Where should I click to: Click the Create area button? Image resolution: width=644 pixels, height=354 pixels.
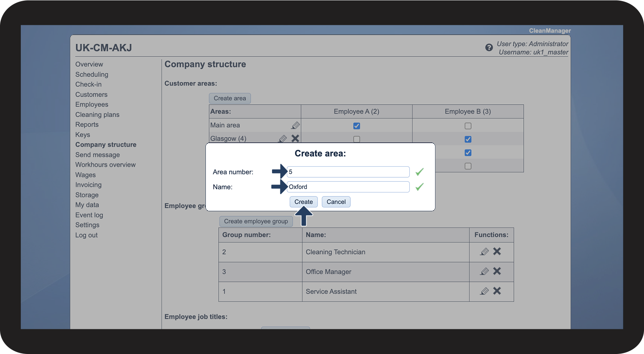click(x=230, y=98)
